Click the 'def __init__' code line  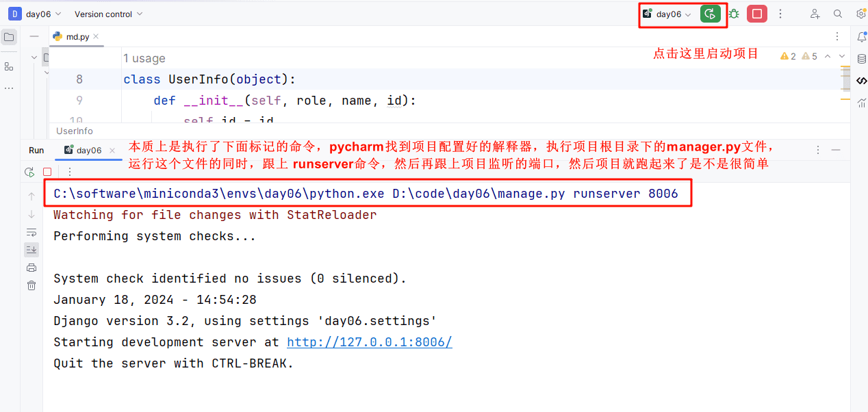285,101
